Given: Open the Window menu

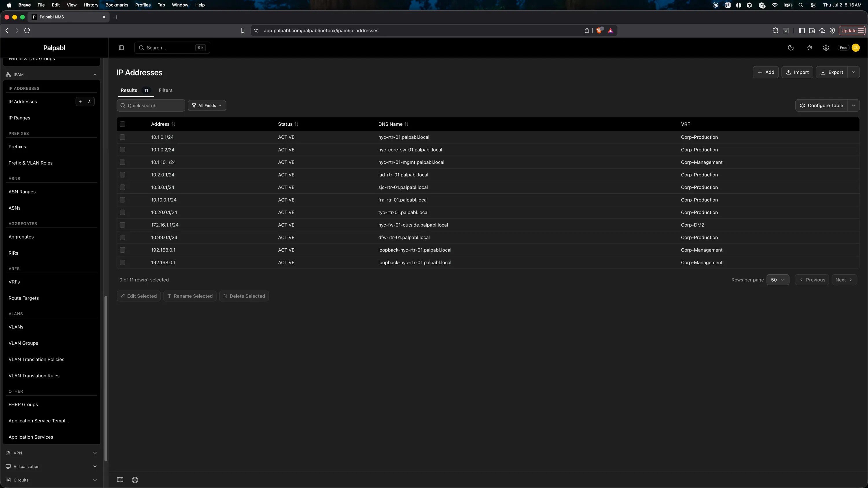Looking at the screenshot, I should [180, 5].
